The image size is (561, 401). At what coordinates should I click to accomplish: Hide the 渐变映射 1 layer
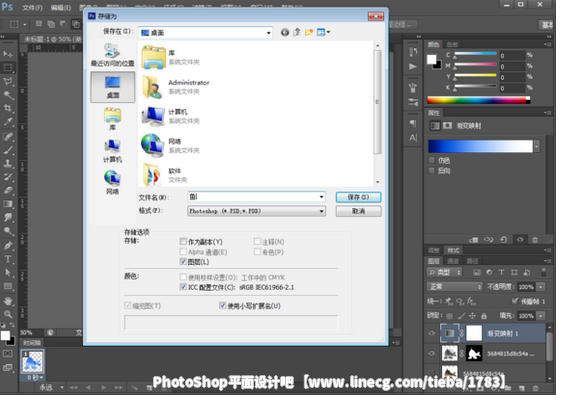431,333
